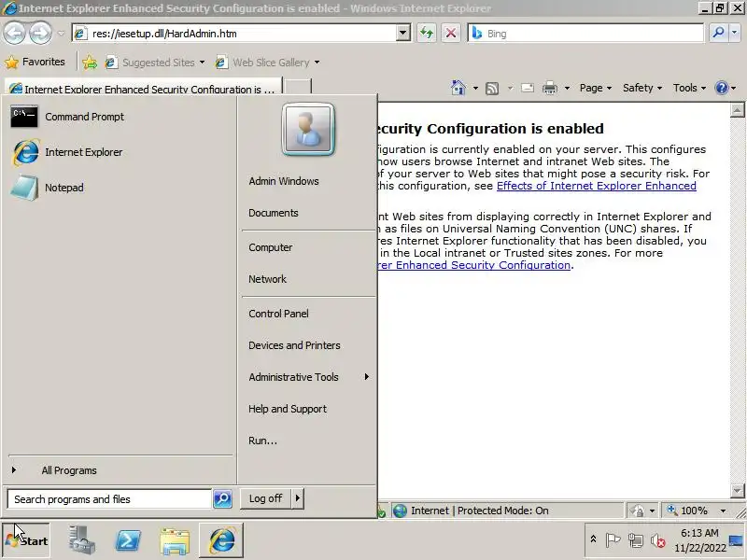Open the Home button dropdown arrow
The height and width of the screenshot is (560, 747).
coord(475,88)
